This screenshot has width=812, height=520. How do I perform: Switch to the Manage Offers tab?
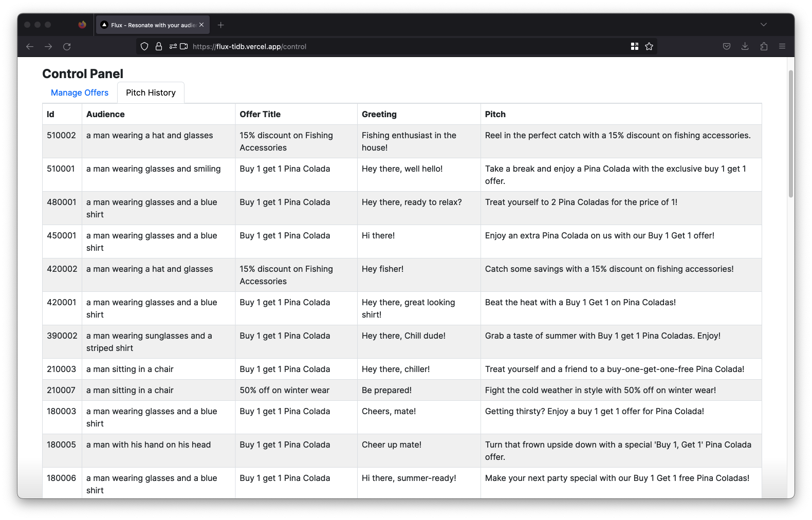click(80, 93)
